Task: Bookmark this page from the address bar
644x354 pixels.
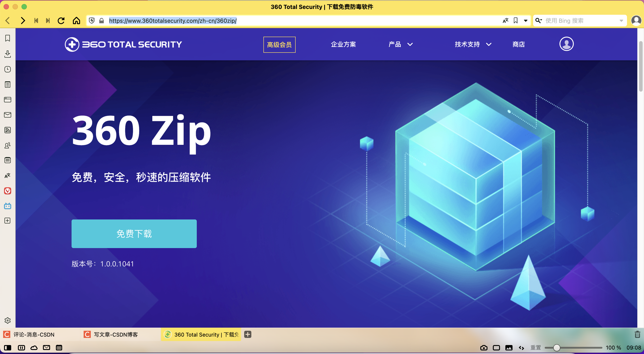Action: coord(515,21)
